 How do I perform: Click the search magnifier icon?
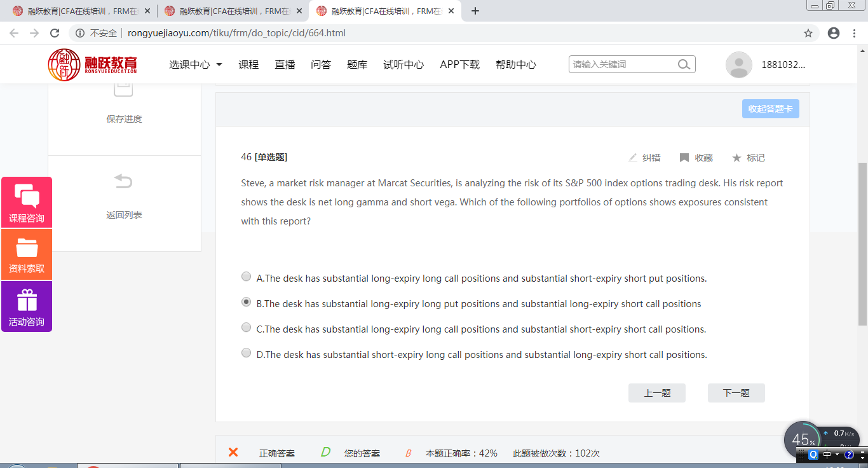(x=684, y=64)
